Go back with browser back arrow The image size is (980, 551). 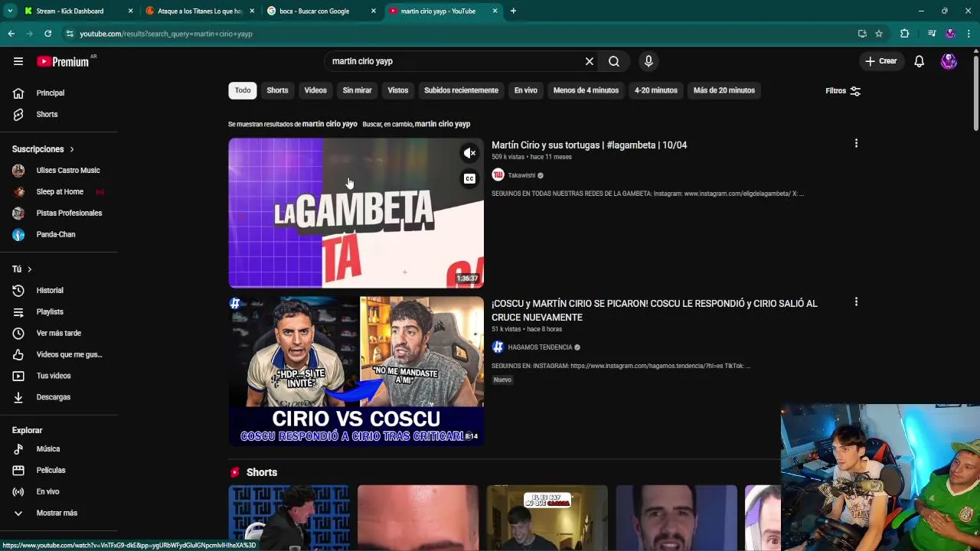pos(11,34)
